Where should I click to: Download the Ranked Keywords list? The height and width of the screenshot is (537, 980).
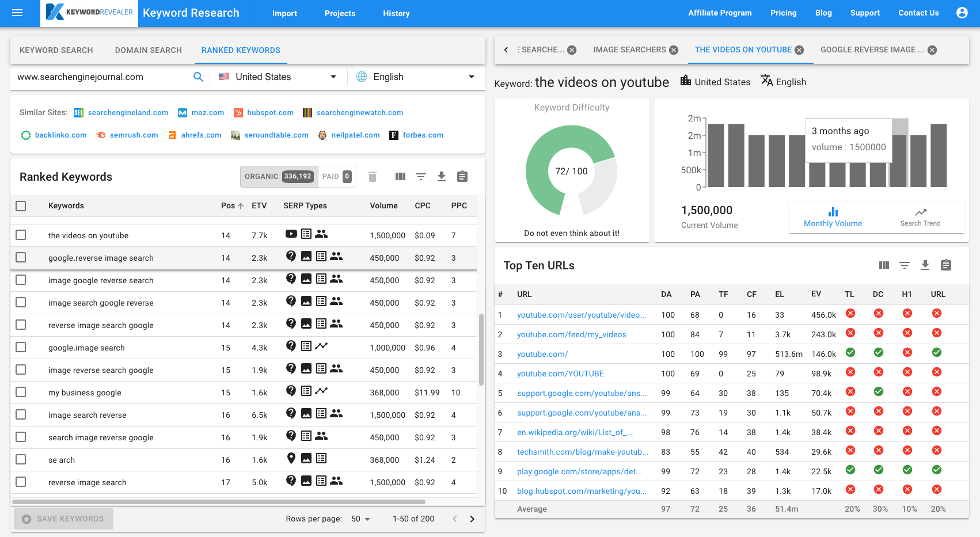click(x=442, y=177)
